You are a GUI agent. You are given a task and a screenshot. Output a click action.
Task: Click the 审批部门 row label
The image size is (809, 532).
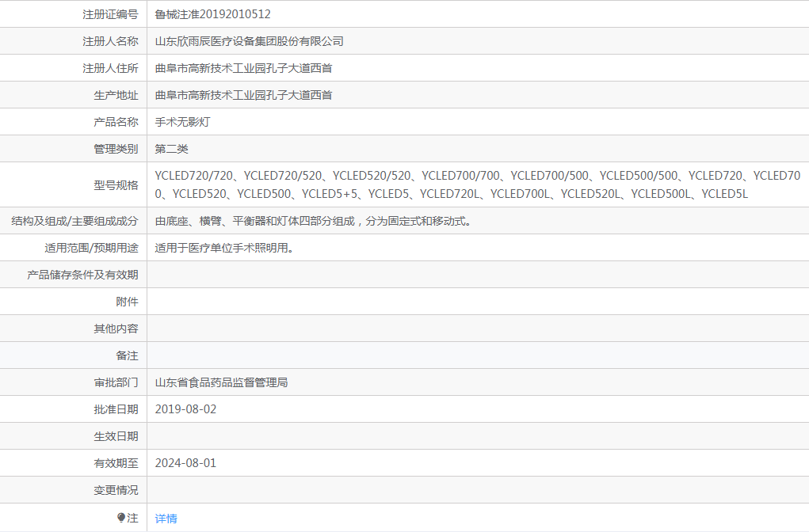pyautogui.click(x=116, y=382)
